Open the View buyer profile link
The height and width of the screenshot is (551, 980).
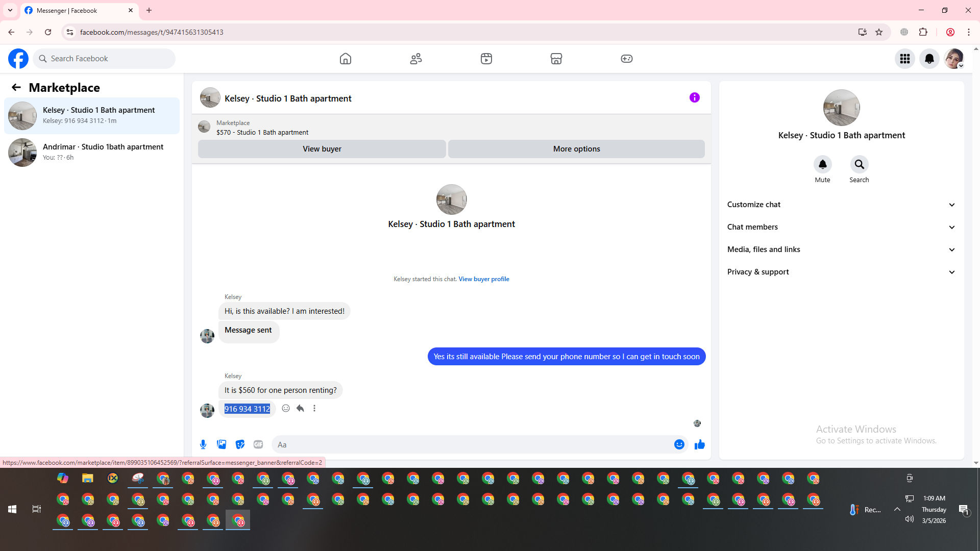484,279
